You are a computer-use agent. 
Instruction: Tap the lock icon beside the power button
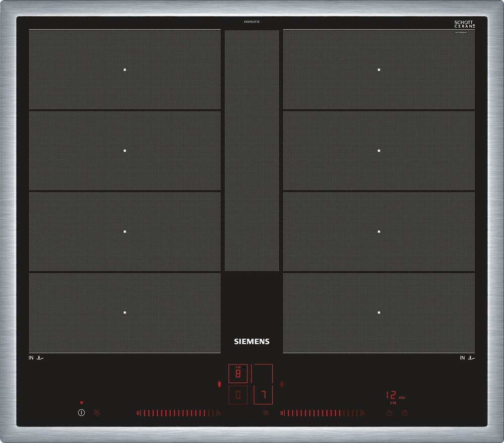[97, 413]
